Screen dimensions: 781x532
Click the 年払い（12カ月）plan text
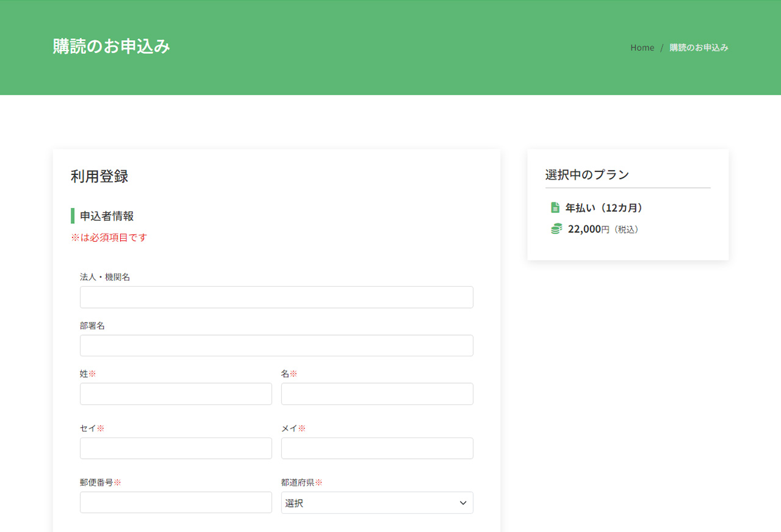pos(604,208)
